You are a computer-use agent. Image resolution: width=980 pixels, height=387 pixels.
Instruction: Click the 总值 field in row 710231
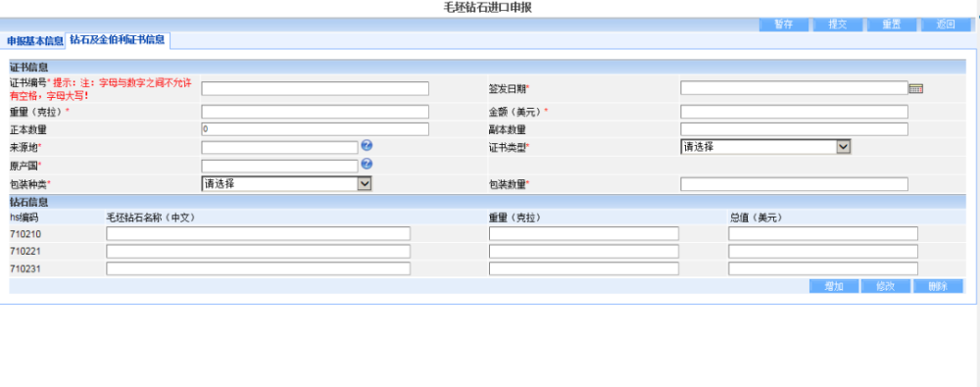[x=823, y=268]
